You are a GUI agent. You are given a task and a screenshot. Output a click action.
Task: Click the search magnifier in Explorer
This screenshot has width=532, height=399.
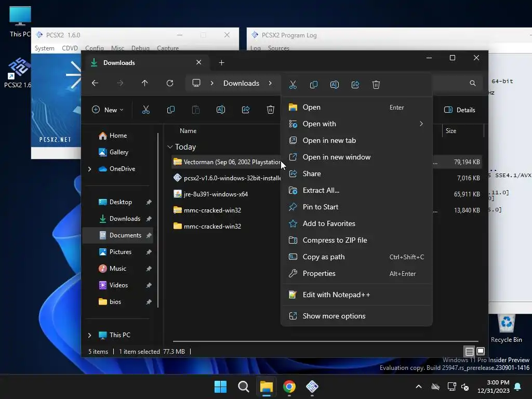pyautogui.click(x=473, y=83)
